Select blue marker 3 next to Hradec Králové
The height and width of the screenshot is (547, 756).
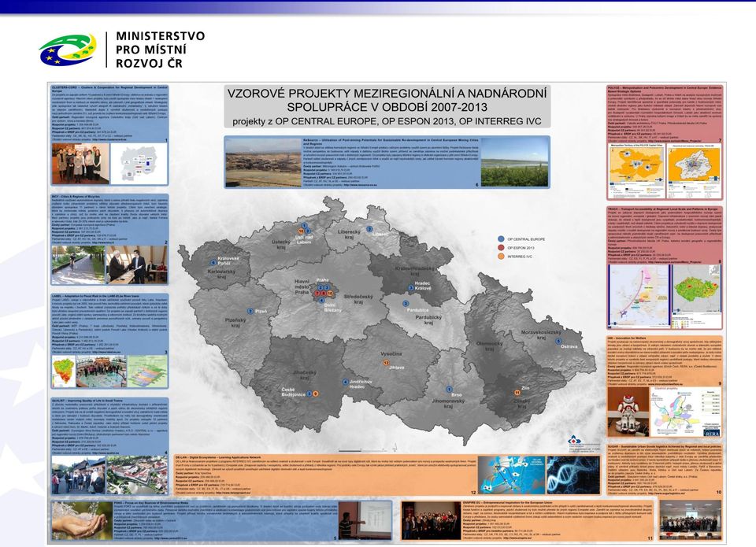click(x=411, y=288)
